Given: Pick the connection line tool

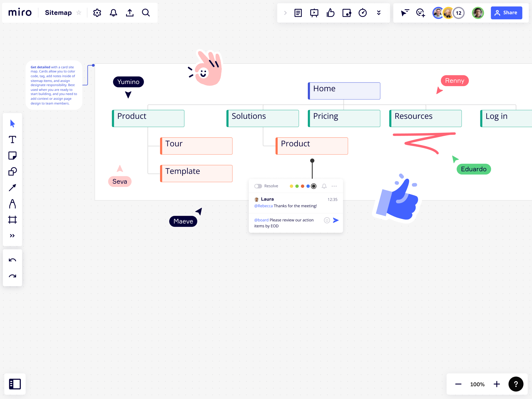Looking at the screenshot, I should [x=12, y=187].
